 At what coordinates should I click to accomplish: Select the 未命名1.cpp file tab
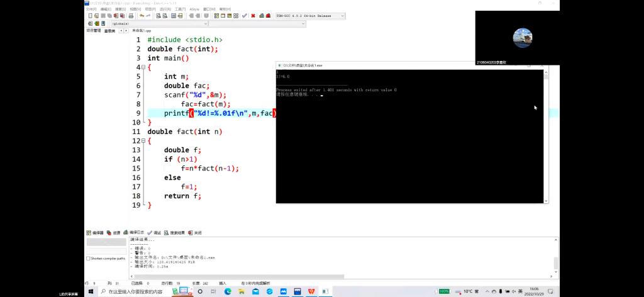(142, 30)
